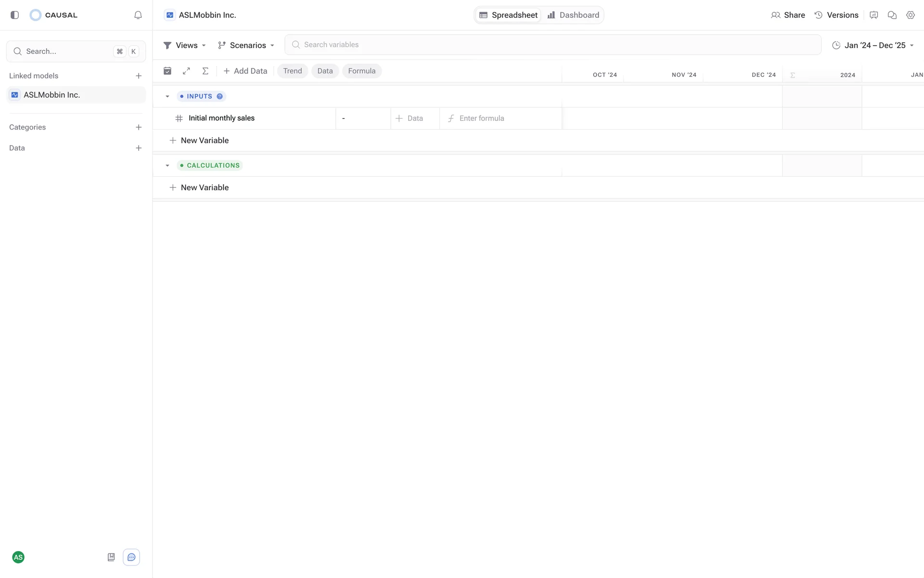The image size is (924, 578).
Task: Click the expand arrows toolbar icon
Action: (186, 71)
